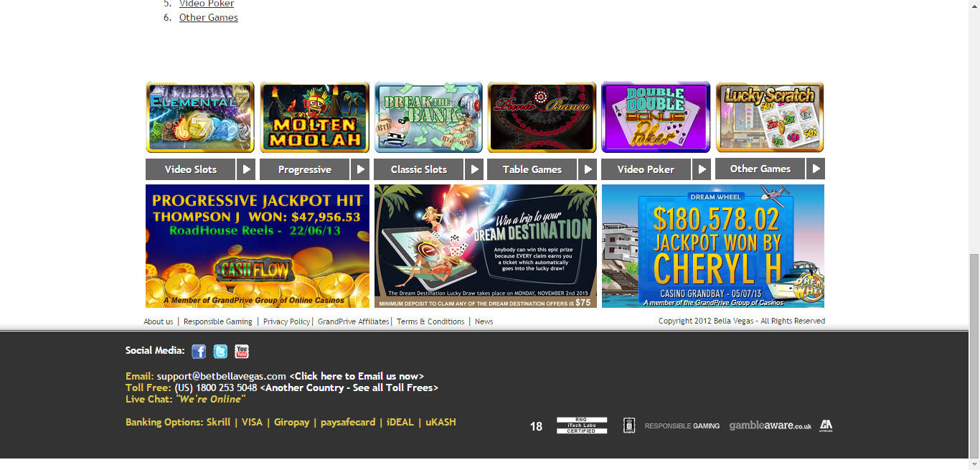Screen dimensions: 980x470
Task: Open the Molten Moolah game thumbnail
Action: tap(314, 117)
